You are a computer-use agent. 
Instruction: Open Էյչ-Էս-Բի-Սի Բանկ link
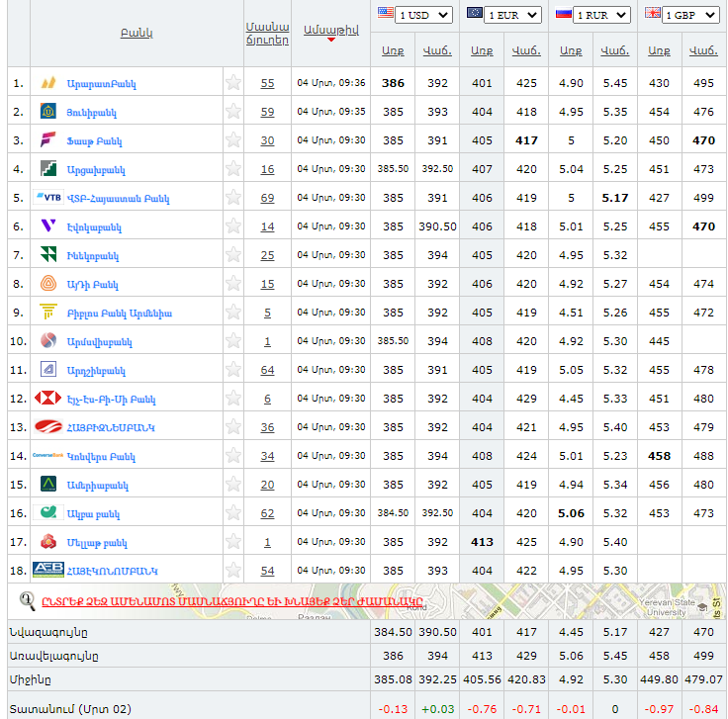tap(112, 400)
